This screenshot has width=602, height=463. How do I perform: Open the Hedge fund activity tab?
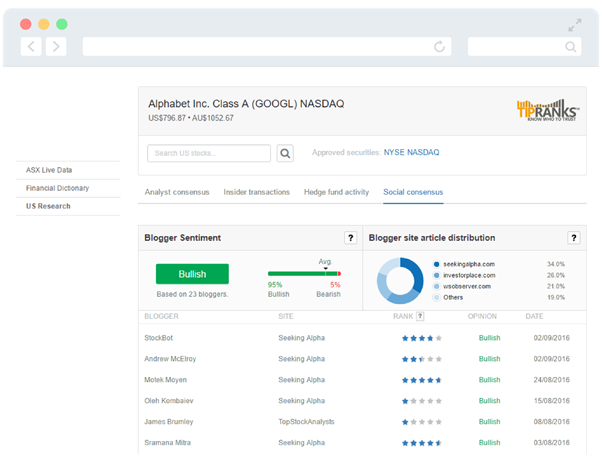(x=336, y=192)
